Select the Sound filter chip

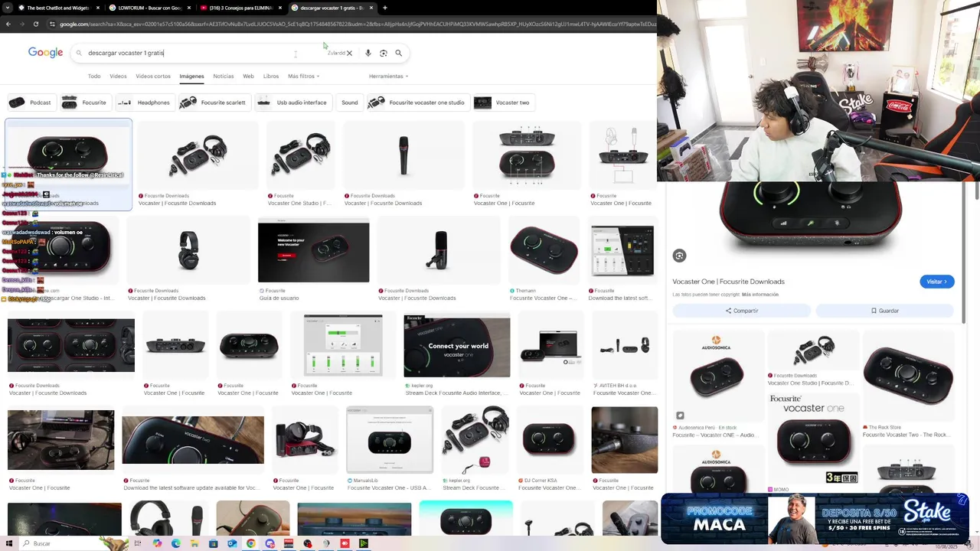pyautogui.click(x=349, y=103)
